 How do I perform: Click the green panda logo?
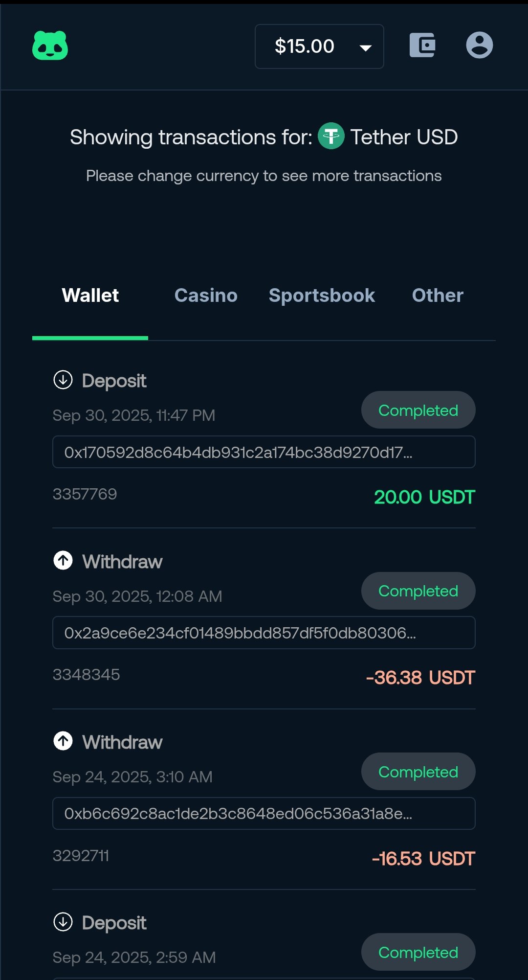[x=50, y=46]
